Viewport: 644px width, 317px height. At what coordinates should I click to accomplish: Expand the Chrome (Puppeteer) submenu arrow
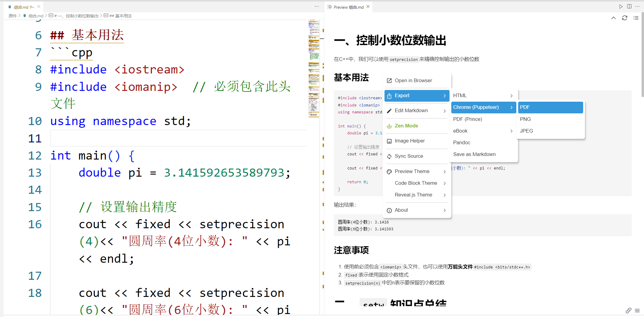[512, 107]
